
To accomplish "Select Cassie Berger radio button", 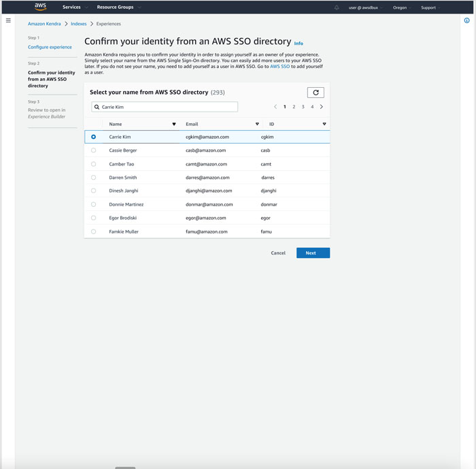I will click(94, 150).
